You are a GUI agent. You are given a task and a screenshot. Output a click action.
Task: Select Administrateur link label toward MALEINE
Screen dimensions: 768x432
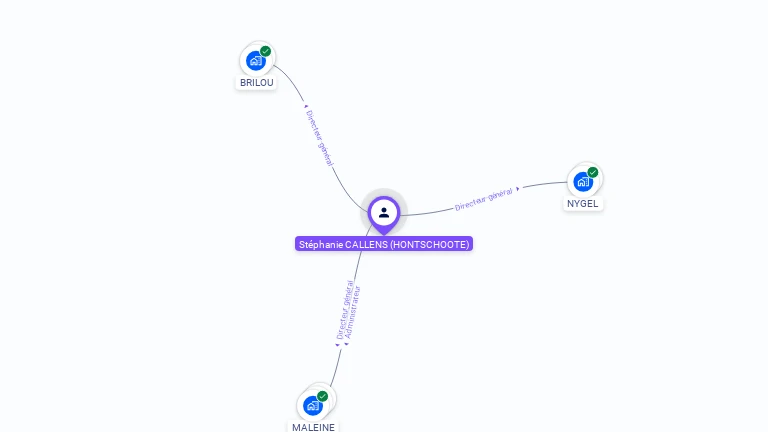point(353,312)
